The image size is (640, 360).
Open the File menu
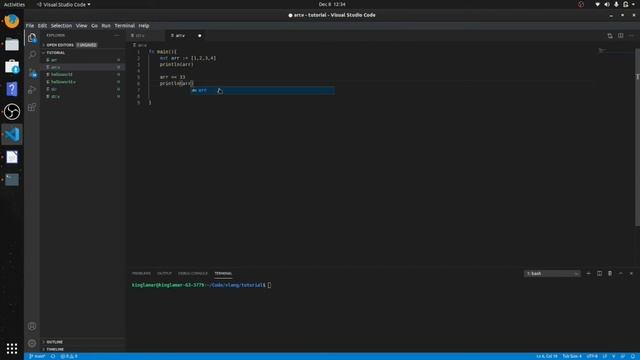(30, 26)
